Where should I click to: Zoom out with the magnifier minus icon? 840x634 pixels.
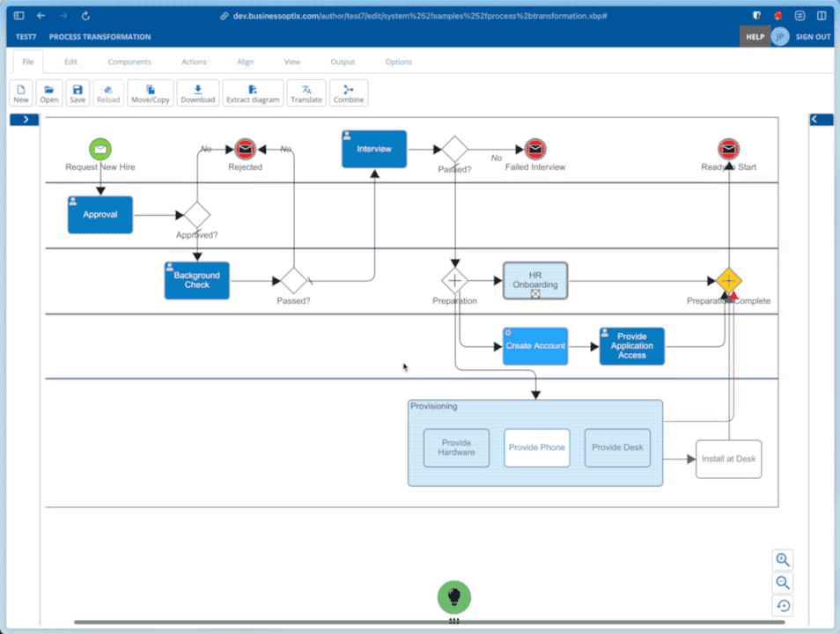(783, 583)
